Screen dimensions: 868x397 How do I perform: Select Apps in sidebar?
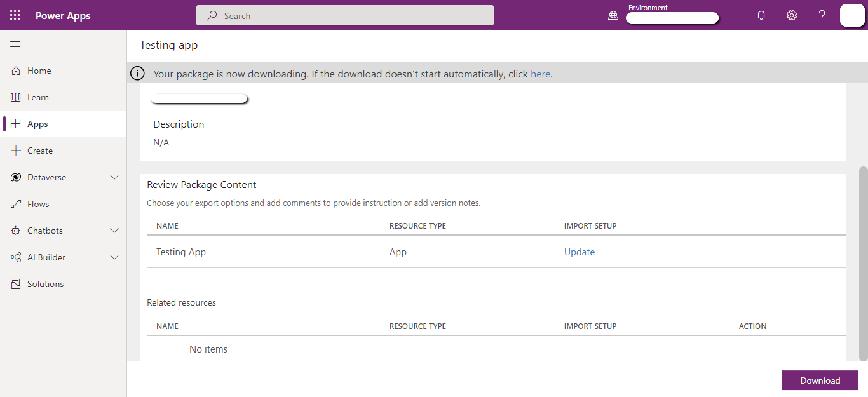pos(64,124)
